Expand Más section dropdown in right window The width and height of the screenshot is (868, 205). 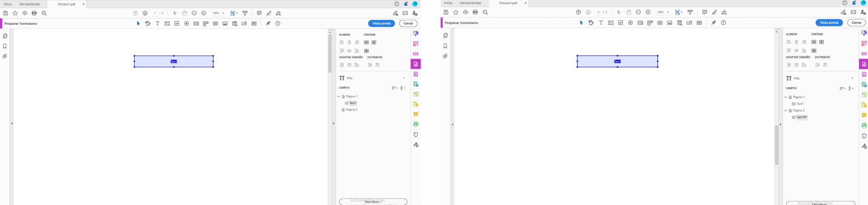click(853, 79)
